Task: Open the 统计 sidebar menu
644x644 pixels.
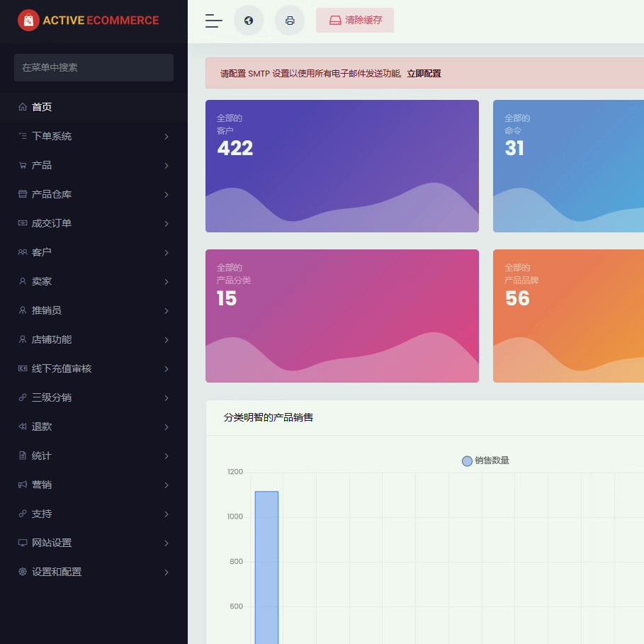Action: (x=42, y=456)
